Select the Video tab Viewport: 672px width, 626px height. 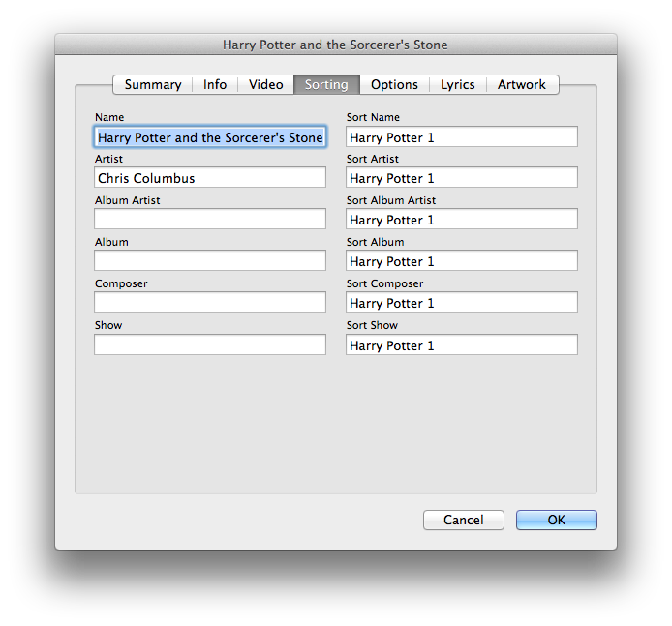[265, 84]
